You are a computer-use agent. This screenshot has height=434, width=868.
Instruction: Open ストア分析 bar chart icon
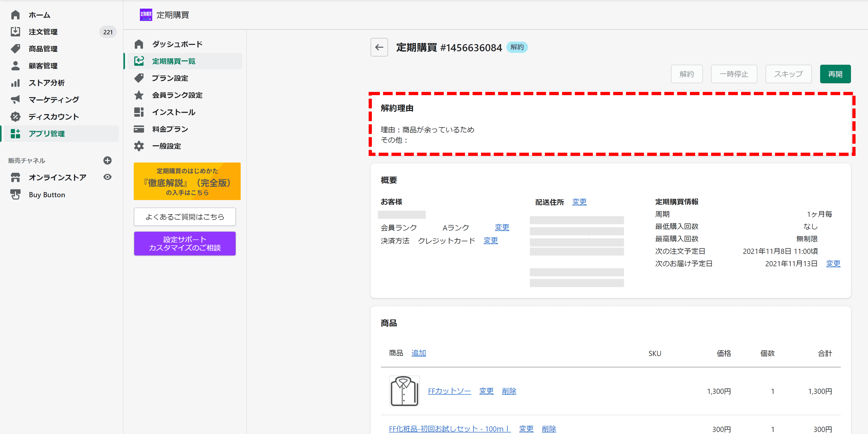click(x=15, y=83)
